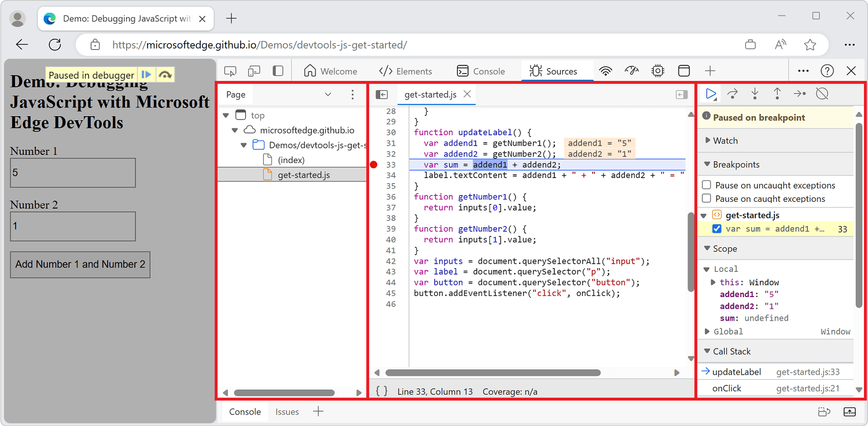Toggle device emulation icon
The image size is (868, 426).
(x=254, y=71)
